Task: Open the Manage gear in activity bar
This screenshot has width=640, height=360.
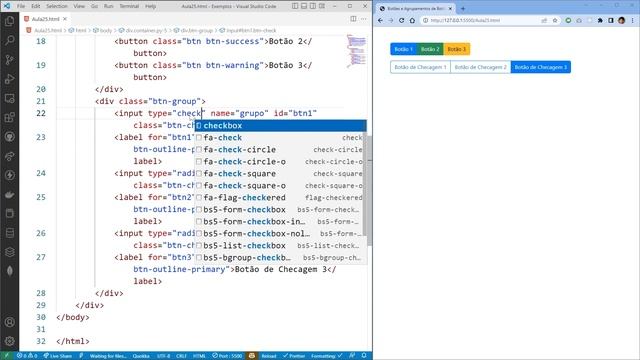Action: coord(9,341)
